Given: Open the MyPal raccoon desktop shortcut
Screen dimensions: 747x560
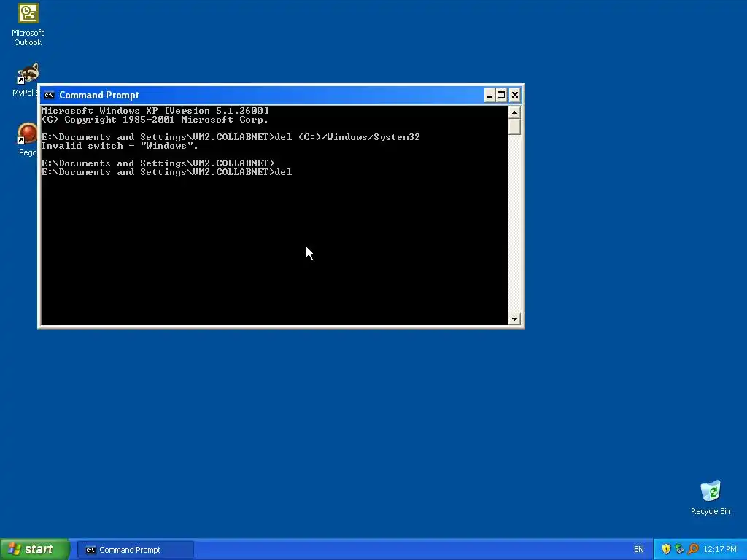Looking at the screenshot, I should pyautogui.click(x=26, y=79).
